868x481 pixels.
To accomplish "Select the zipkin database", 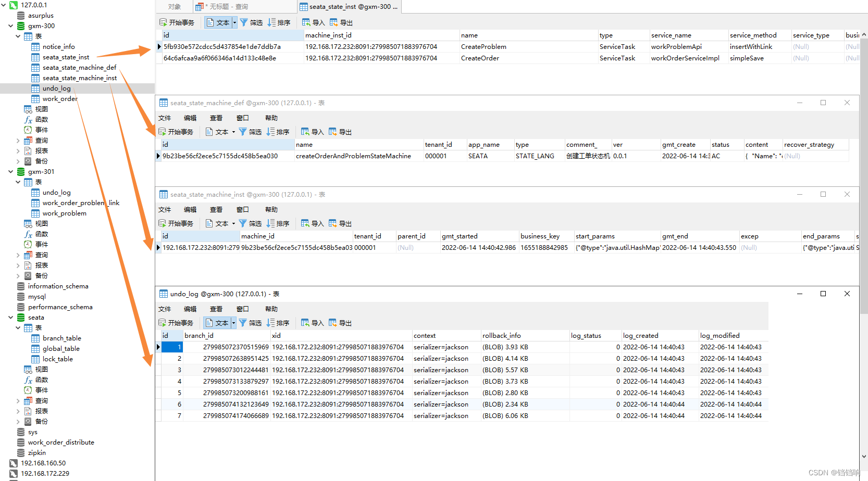I will (x=36, y=453).
